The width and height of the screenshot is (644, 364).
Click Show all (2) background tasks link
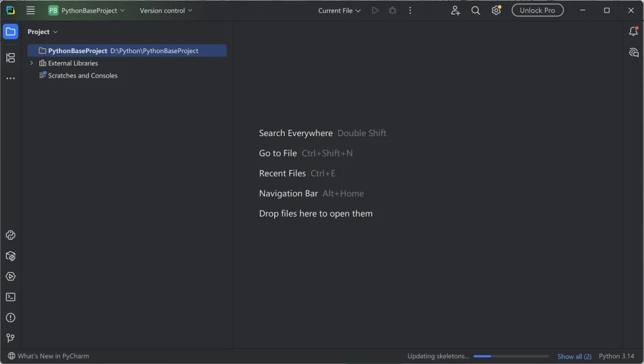[574, 356]
